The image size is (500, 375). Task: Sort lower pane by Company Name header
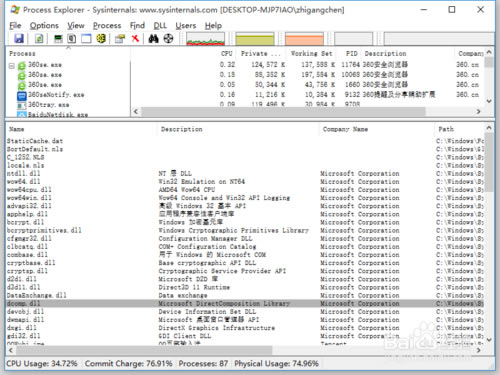coord(345,129)
